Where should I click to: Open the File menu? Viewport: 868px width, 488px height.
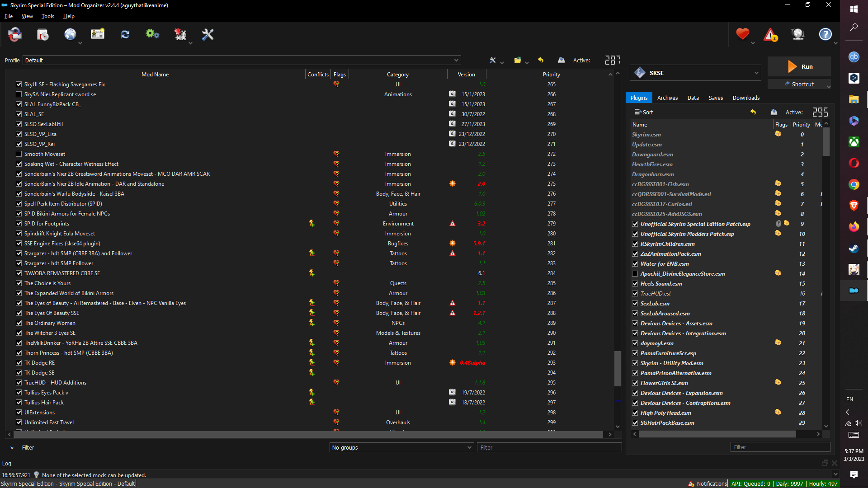point(9,16)
